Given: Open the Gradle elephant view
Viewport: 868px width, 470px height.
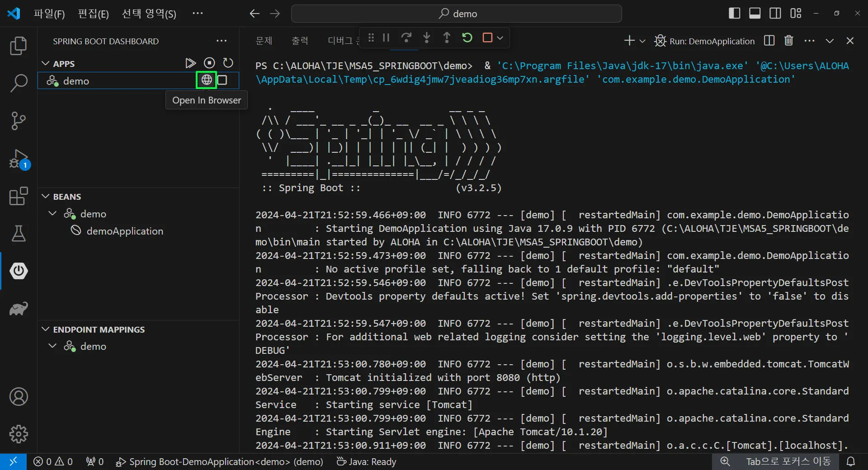Looking at the screenshot, I should coord(19,309).
